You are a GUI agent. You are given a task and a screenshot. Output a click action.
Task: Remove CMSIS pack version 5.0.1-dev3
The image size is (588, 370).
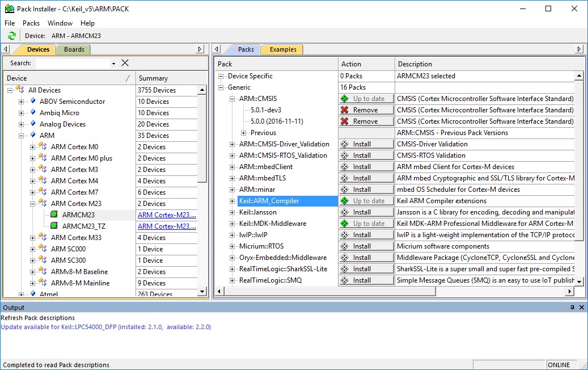(x=366, y=110)
